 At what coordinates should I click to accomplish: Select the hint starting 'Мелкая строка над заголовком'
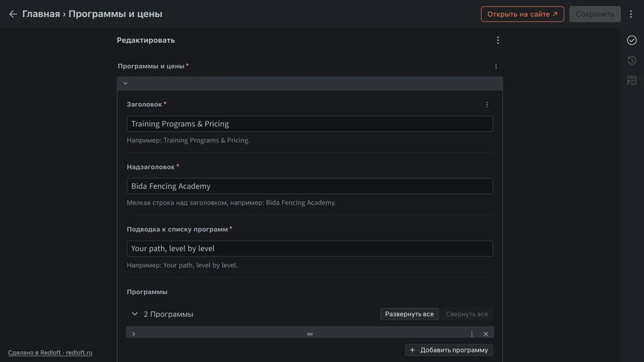pyautogui.click(x=231, y=203)
